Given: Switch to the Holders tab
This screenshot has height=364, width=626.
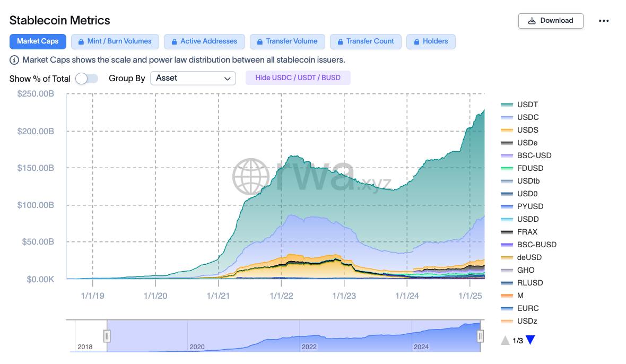Looking at the screenshot, I should (x=431, y=41).
